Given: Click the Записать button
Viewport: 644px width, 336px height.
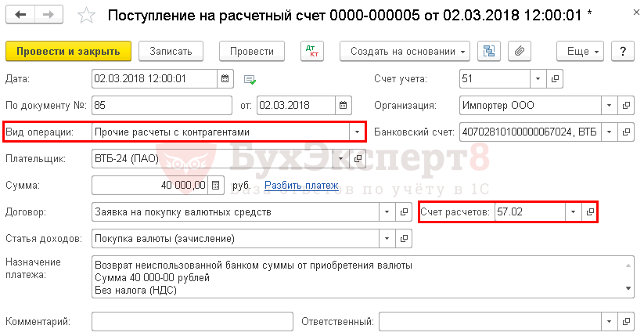Looking at the screenshot, I should (171, 52).
